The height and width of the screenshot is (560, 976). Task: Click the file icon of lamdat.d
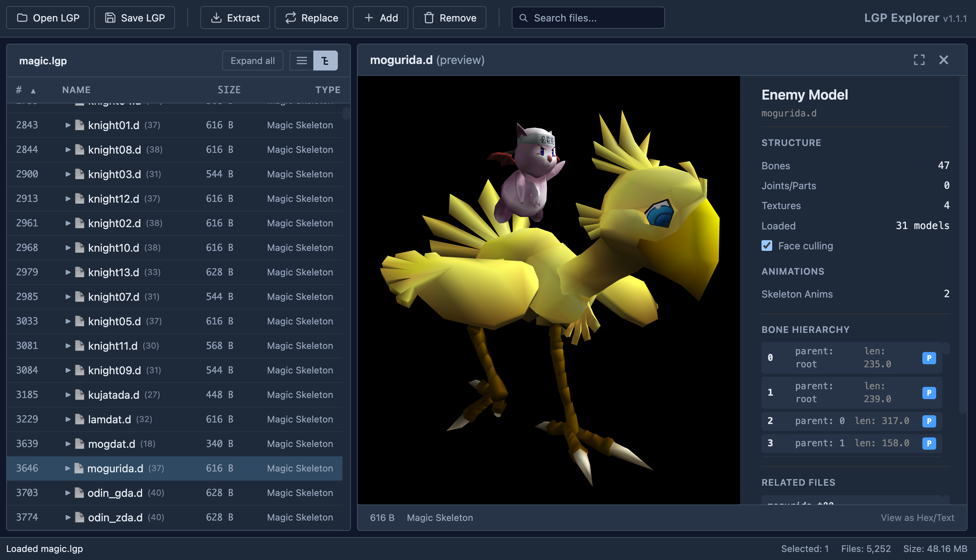click(80, 419)
